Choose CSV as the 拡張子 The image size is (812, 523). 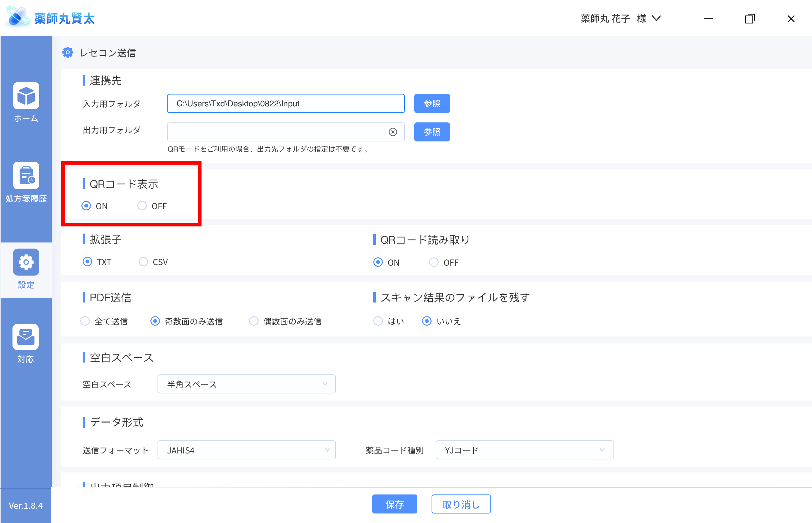tap(143, 262)
